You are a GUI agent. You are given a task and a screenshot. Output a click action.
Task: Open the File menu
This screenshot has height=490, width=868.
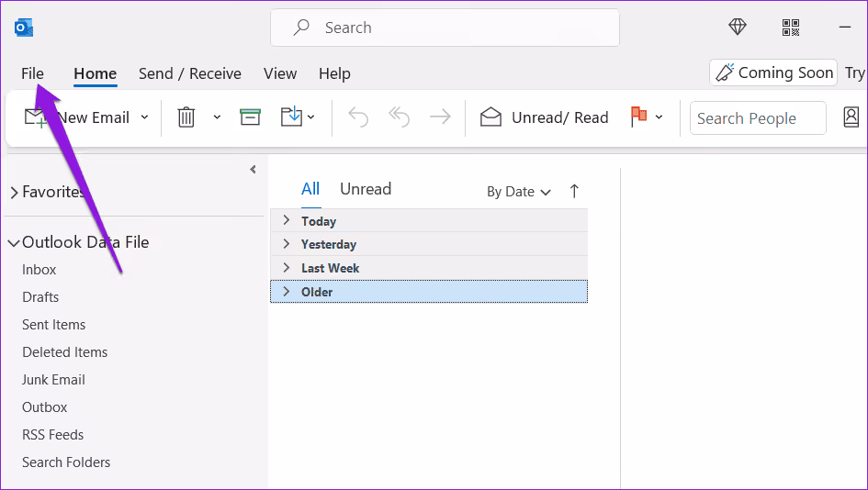[x=32, y=73]
